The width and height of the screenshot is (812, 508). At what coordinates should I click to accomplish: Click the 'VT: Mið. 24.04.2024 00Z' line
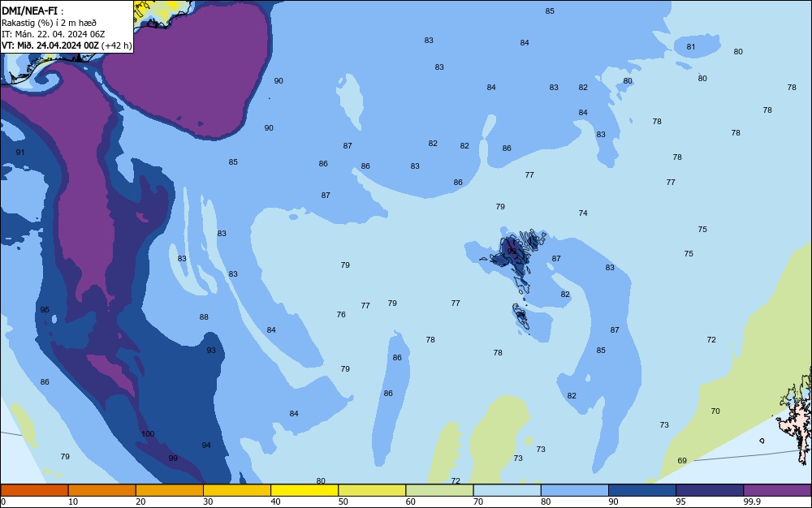click(x=50, y=45)
